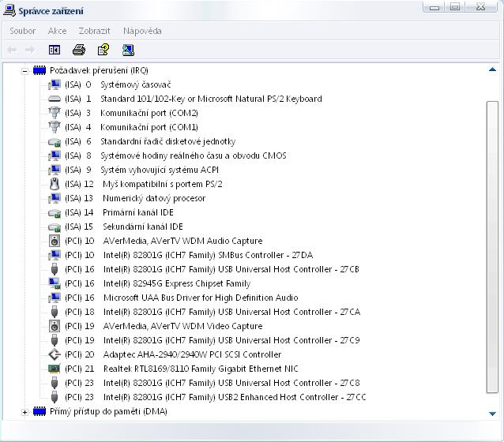Click the PS/2 Keyboard device icon

pos(55,99)
